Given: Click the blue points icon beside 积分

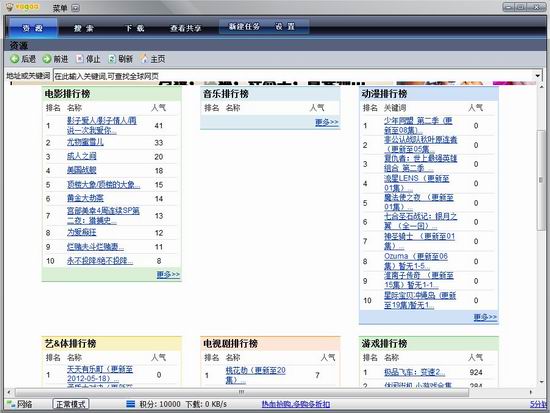Looking at the screenshot, I should tap(130, 404).
